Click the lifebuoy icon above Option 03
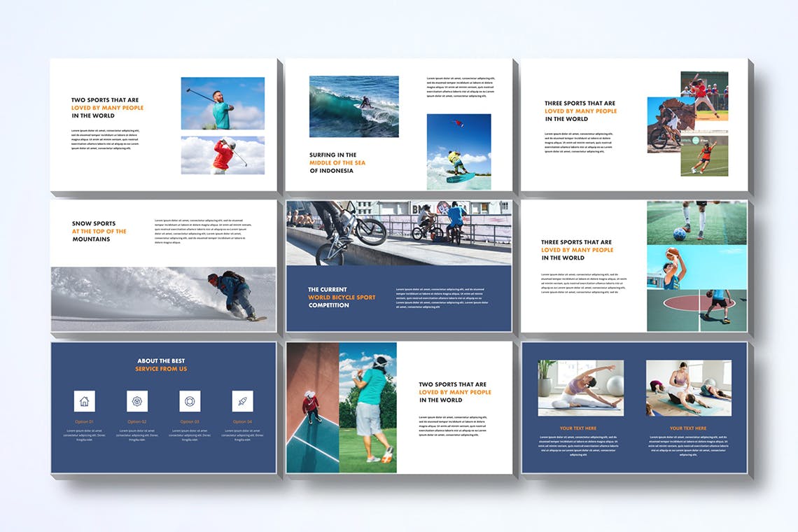The image size is (798, 532). pyautogui.click(x=190, y=401)
